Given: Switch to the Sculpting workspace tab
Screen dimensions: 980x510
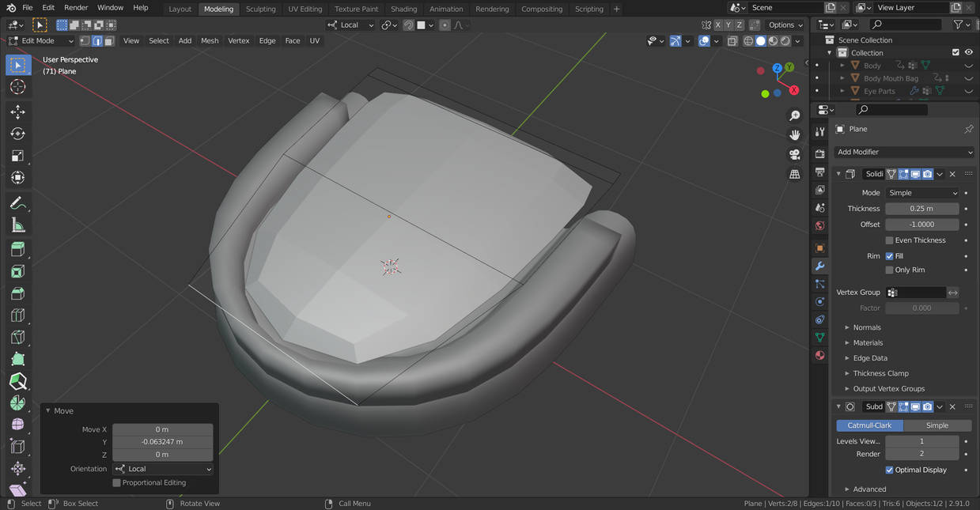Looking at the screenshot, I should (x=260, y=9).
